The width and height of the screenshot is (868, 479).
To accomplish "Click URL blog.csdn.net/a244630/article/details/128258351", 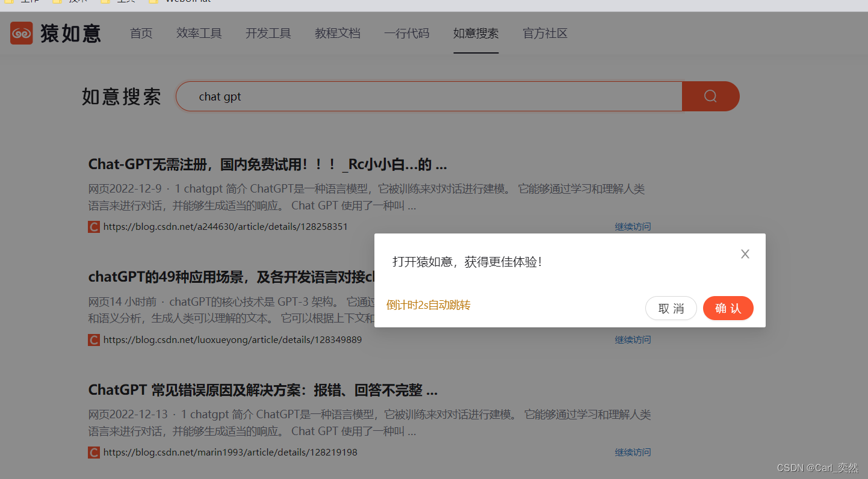I will tap(226, 227).
